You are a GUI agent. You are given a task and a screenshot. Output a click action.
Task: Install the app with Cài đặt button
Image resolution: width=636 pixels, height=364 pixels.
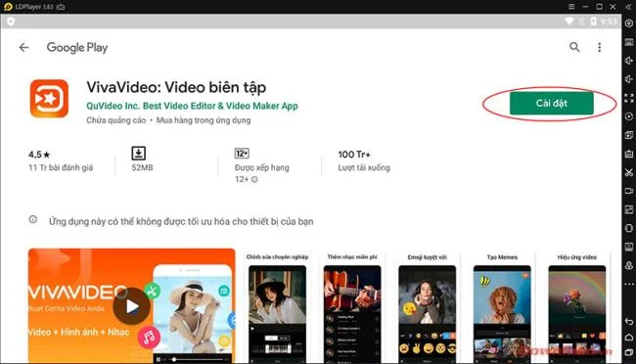pos(551,103)
